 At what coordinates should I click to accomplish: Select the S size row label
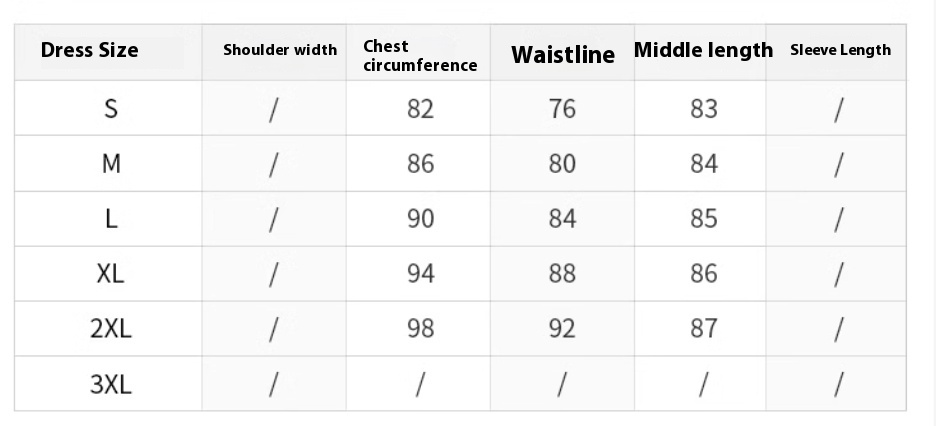pos(111,109)
